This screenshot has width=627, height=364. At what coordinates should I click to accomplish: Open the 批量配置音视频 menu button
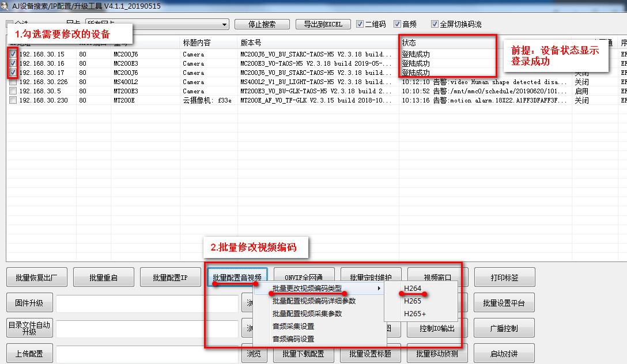pos(237,278)
